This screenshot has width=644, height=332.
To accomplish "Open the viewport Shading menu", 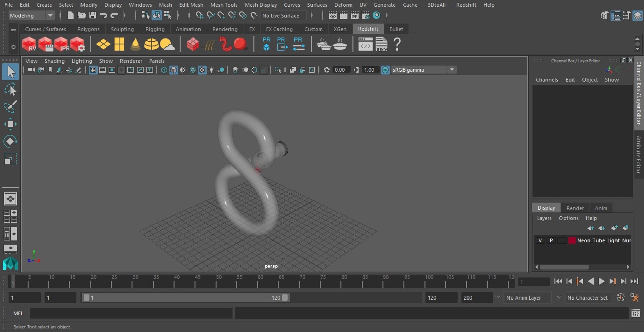I will click(x=54, y=61).
